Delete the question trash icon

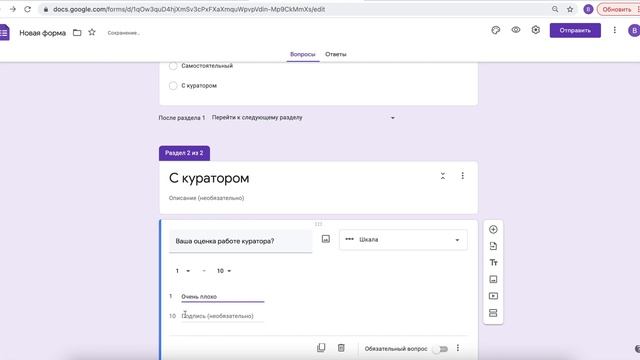click(341, 348)
